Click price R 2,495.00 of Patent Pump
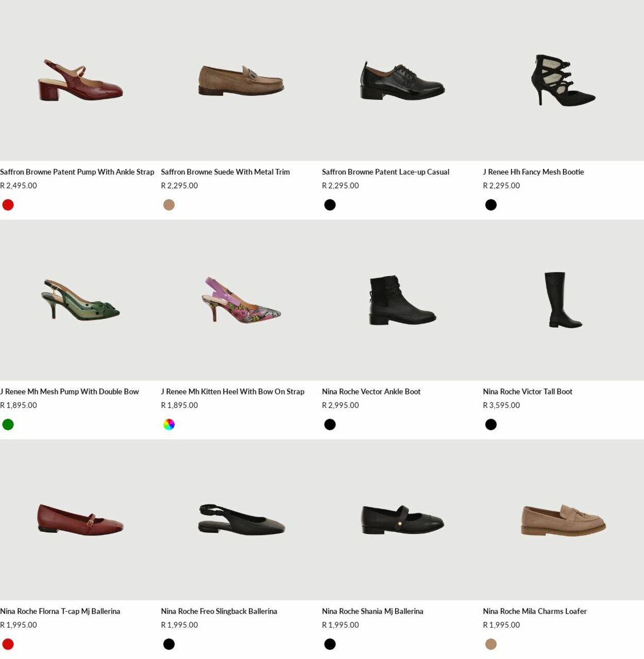Screen dimensions: 644x659 coord(19,186)
